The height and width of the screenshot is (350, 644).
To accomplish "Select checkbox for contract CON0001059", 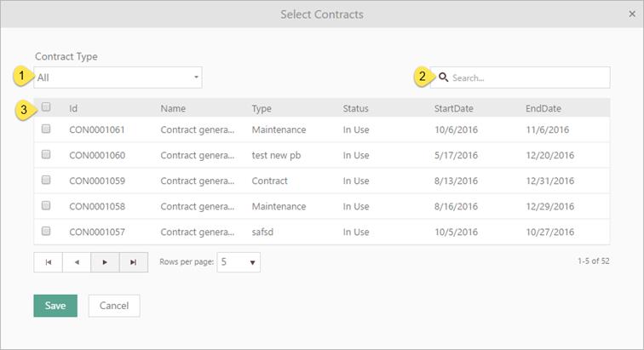I will point(46,181).
